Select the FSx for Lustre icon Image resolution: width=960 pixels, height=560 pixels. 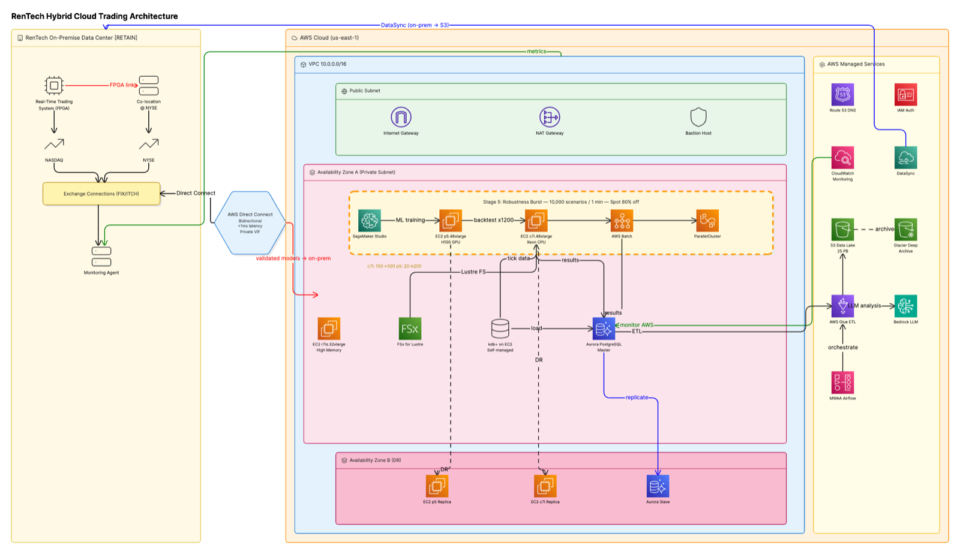tap(410, 329)
